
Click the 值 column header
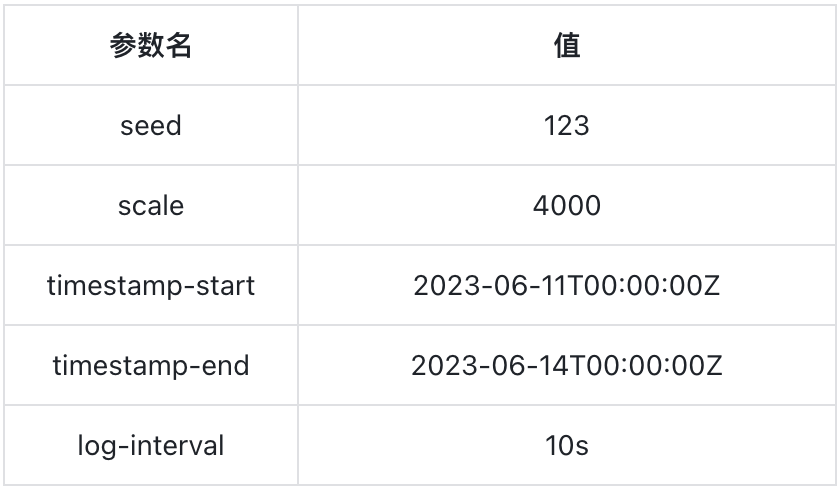click(567, 46)
